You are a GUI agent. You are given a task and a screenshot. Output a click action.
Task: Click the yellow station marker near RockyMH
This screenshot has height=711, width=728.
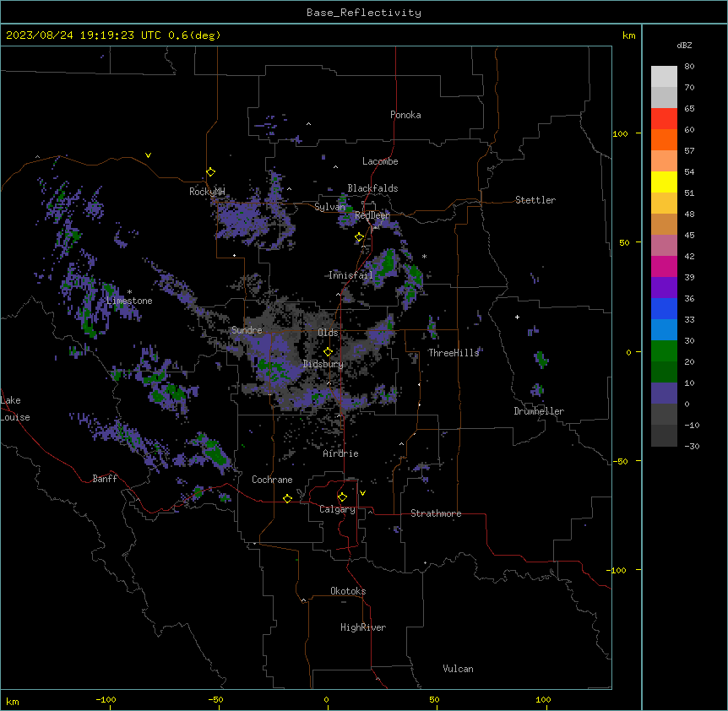[x=210, y=171]
